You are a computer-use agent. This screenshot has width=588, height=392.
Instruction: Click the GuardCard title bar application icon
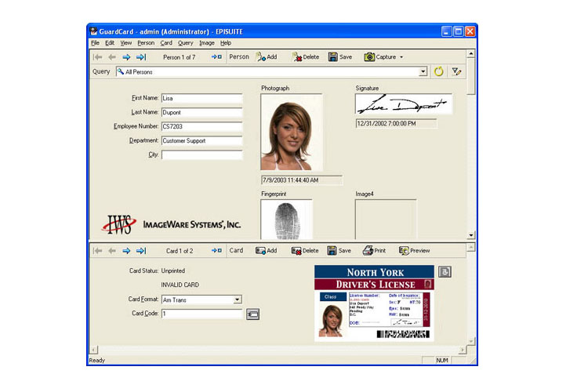pos(93,31)
